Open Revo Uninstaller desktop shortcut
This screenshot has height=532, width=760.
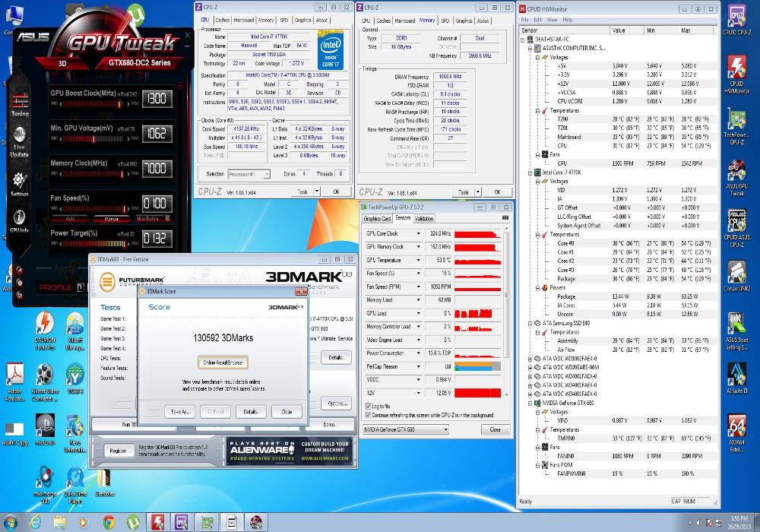coord(75,433)
